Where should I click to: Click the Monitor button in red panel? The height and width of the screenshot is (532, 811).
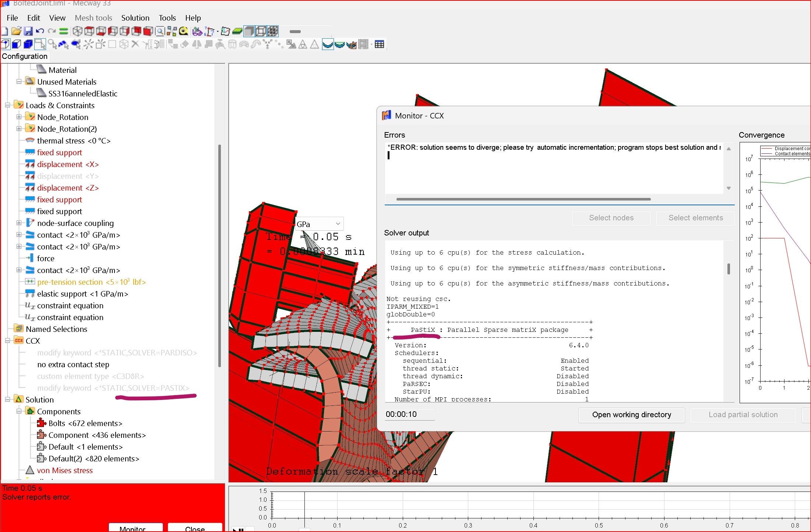point(135,528)
